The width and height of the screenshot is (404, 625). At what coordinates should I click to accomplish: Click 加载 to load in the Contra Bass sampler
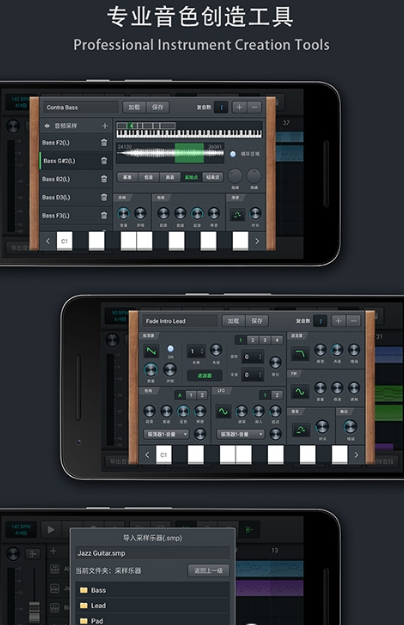pyautogui.click(x=134, y=107)
